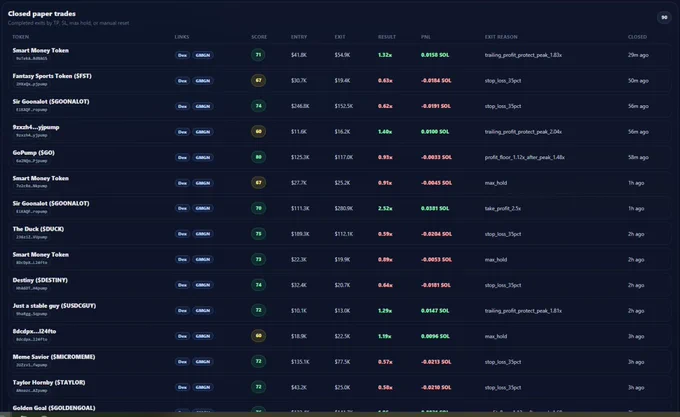Click the EXIT column header
Screen dimensions: 680x417
pos(340,37)
